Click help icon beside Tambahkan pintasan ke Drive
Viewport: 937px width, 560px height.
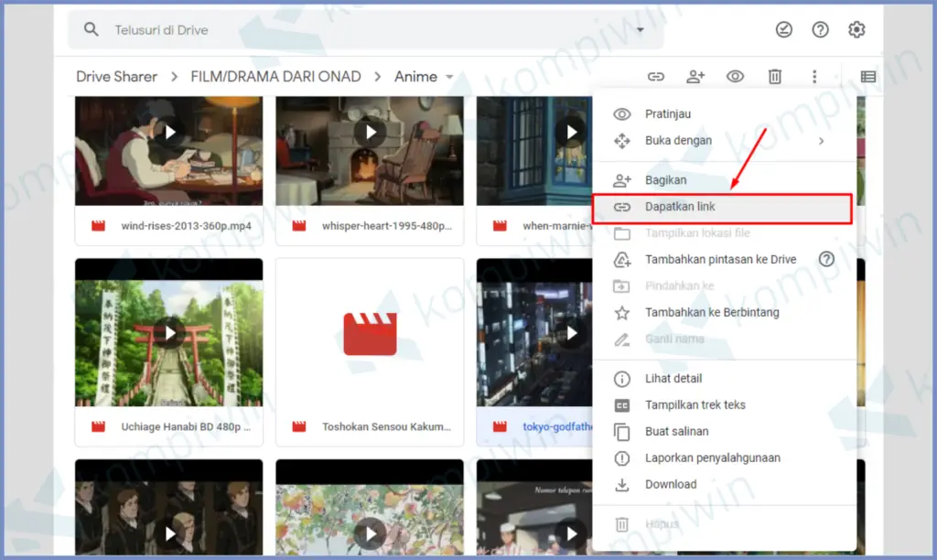[x=826, y=259]
